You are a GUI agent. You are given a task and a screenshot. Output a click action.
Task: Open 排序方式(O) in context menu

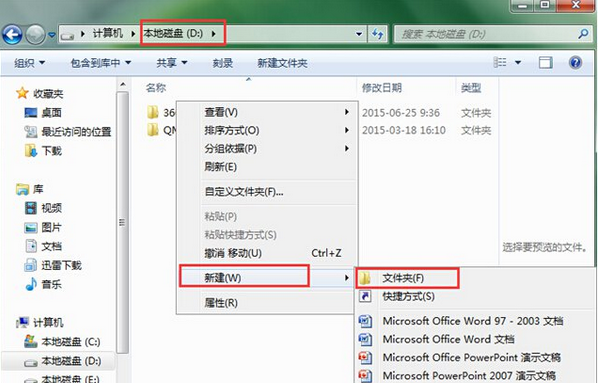pyautogui.click(x=268, y=130)
